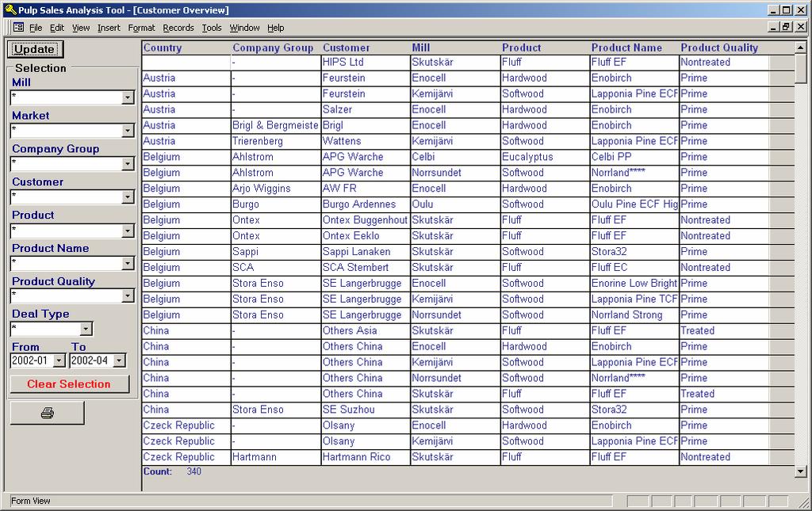Click the Eucalyptus product cell
This screenshot has width=812, height=511.
[x=545, y=157]
